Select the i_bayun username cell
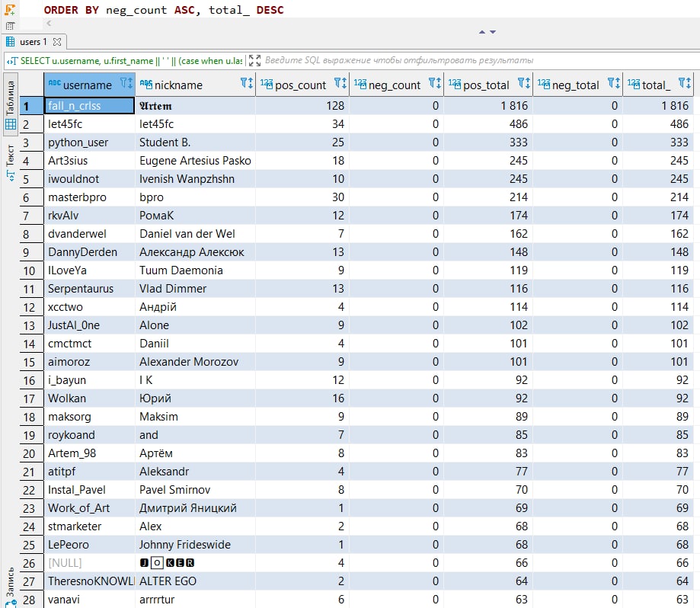This screenshot has height=608, width=700. pos(89,380)
